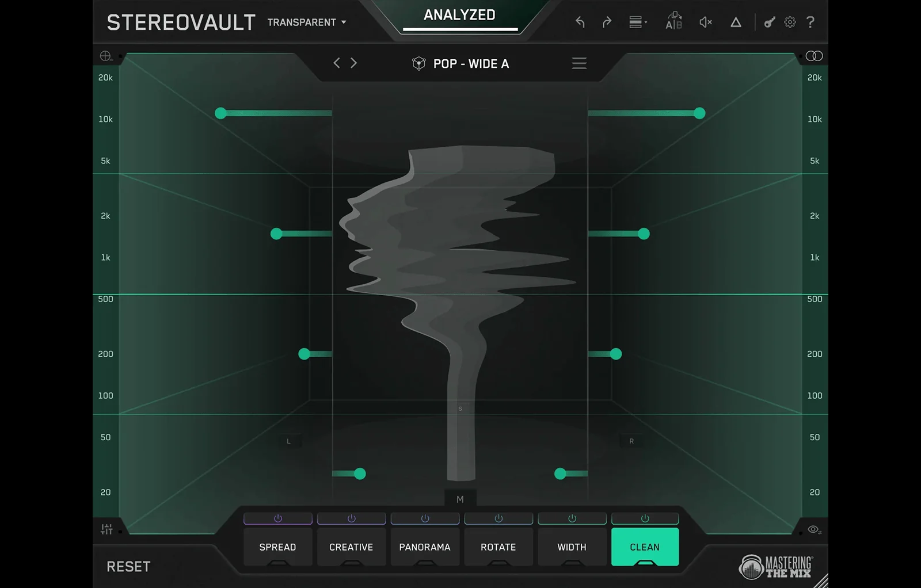Click the right low band handle
Image resolution: width=921 pixels, height=588 pixels.
560,474
